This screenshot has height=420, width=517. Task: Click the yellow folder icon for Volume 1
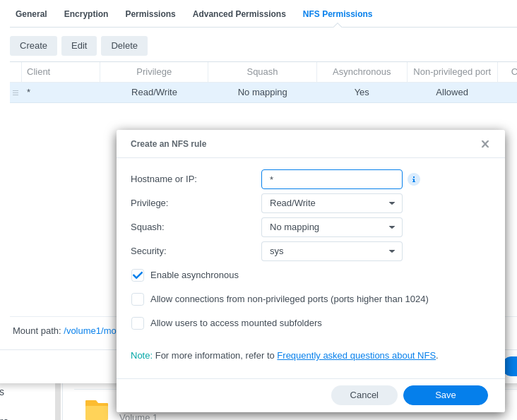[x=97, y=410]
